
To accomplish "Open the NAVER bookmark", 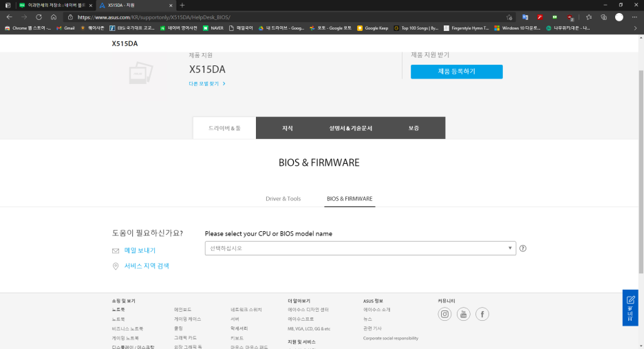I will click(213, 28).
